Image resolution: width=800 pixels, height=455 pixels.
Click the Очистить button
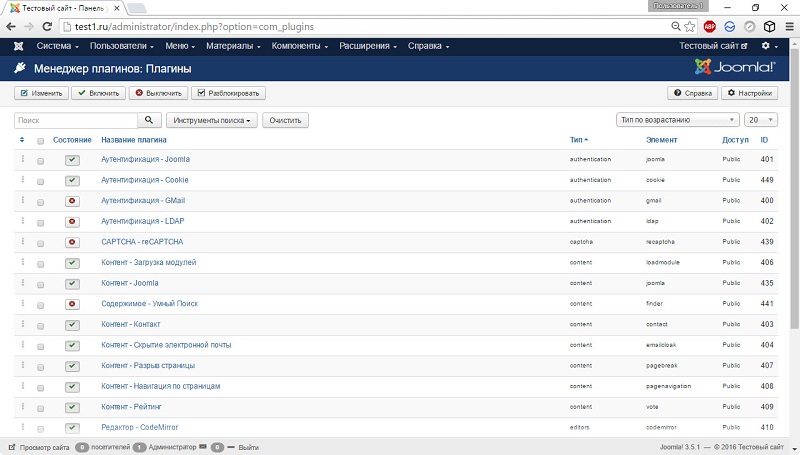point(285,120)
